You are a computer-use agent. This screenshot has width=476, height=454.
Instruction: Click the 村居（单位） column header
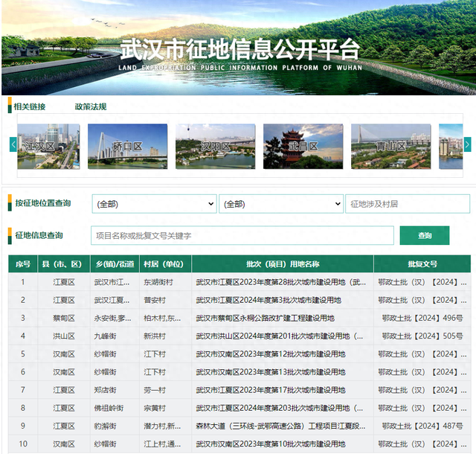(x=165, y=264)
